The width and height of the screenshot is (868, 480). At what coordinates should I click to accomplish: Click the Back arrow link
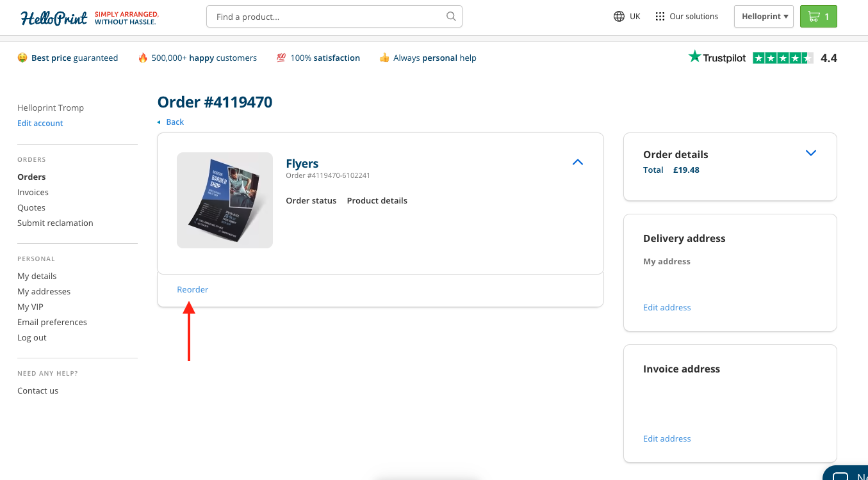tap(170, 122)
